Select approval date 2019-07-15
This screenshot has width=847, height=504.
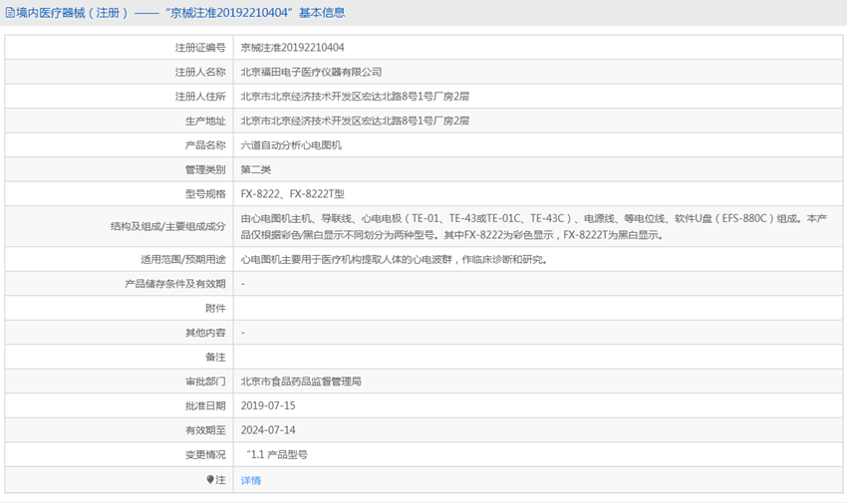268,405
